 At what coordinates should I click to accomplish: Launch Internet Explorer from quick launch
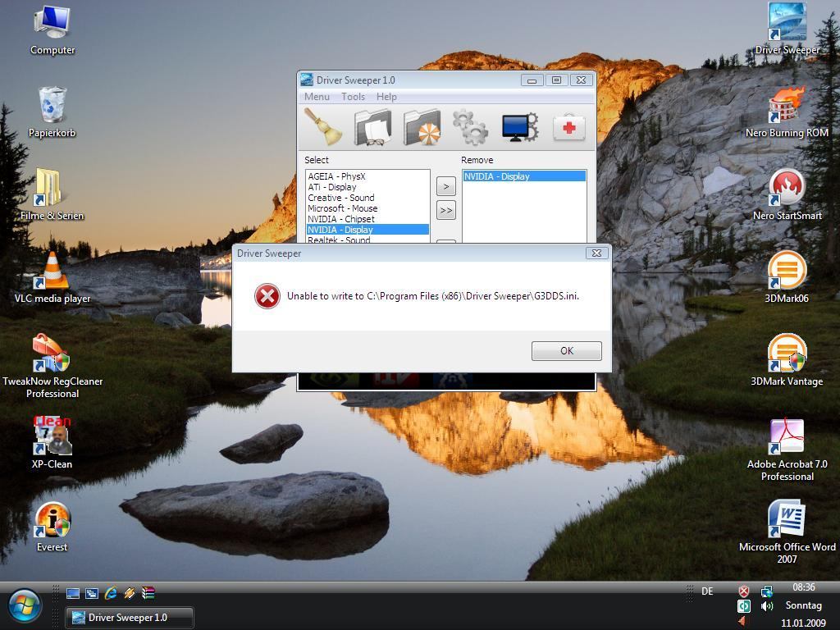[x=111, y=593]
